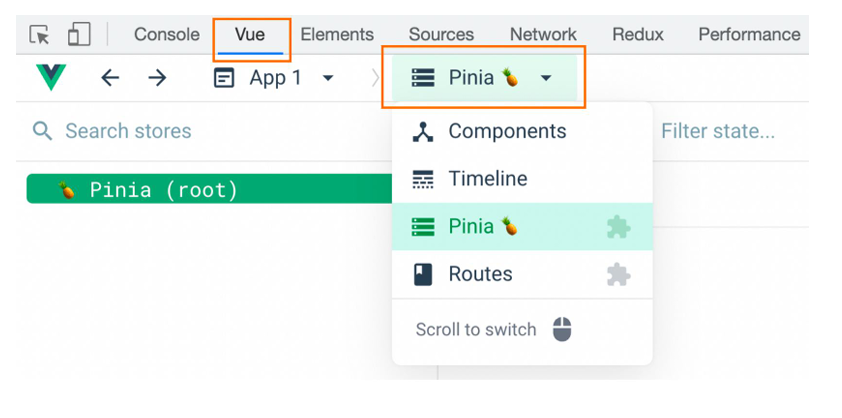The width and height of the screenshot is (842, 418).
Task: Go forward with the right arrow
Action: 157,78
